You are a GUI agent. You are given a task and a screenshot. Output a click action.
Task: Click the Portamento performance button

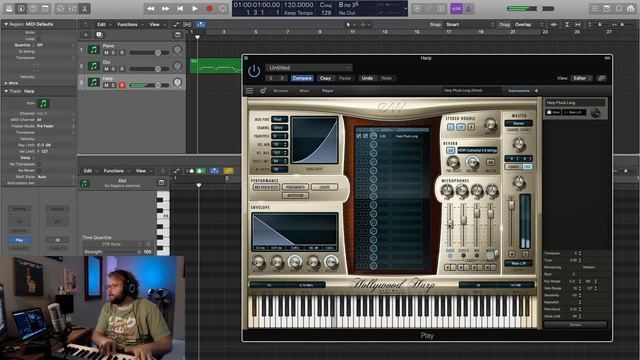tap(295, 187)
